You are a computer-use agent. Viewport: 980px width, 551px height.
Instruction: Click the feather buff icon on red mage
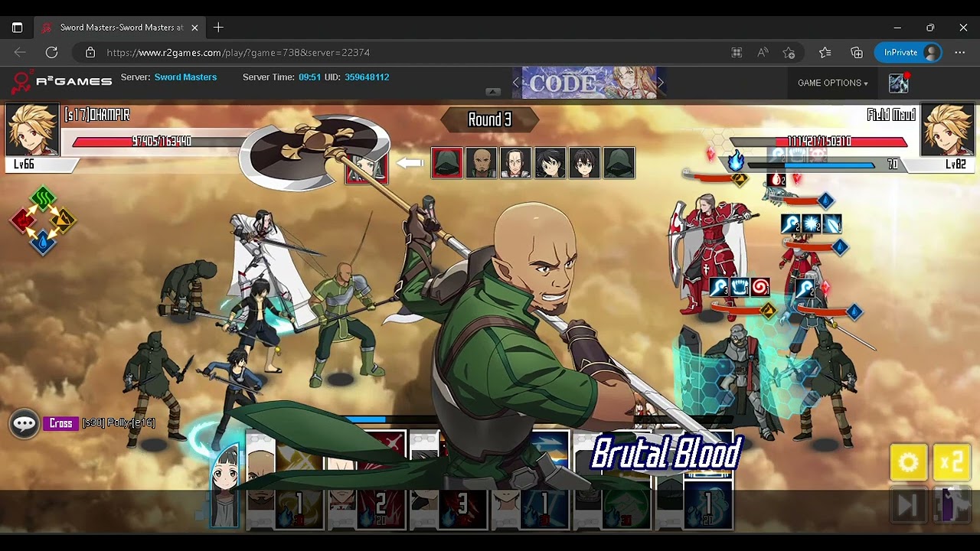click(x=832, y=224)
